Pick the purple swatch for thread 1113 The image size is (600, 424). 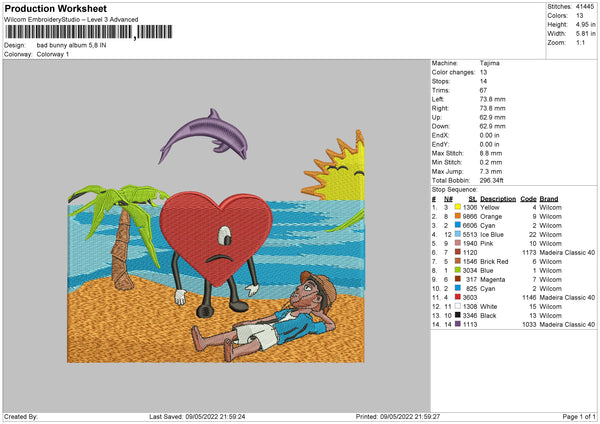point(458,324)
